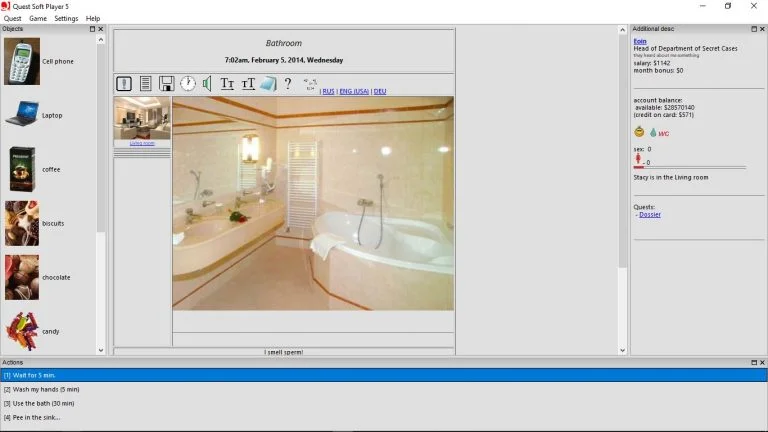This screenshot has width=768, height=432.
Task: Open the Help menu
Action: pyautogui.click(x=93, y=18)
